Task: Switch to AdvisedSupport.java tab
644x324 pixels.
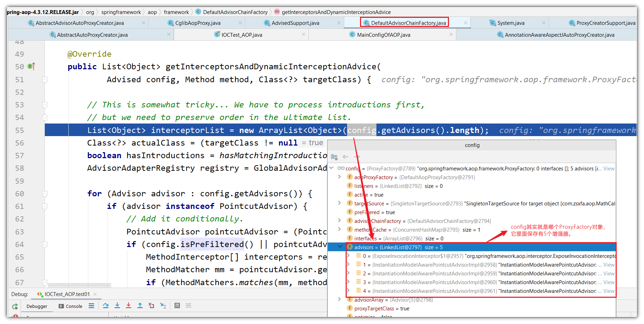Action: tap(295, 23)
